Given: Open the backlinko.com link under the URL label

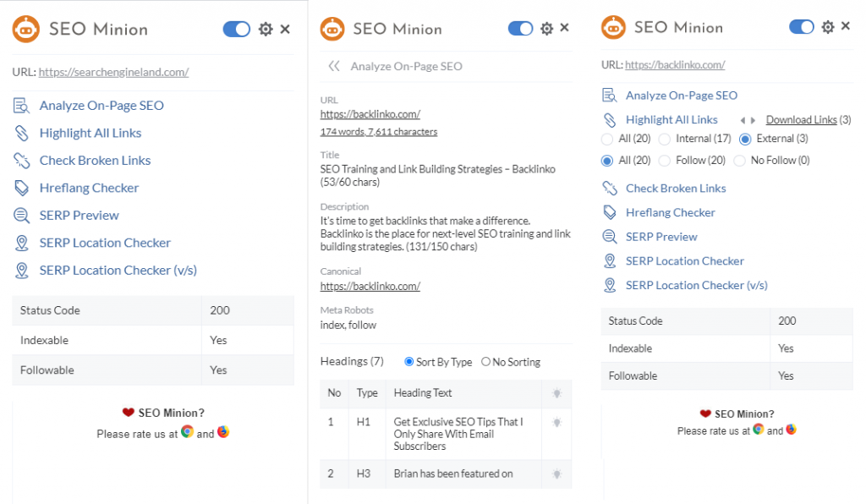Looking at the screenshot, I should pos(370,114).
